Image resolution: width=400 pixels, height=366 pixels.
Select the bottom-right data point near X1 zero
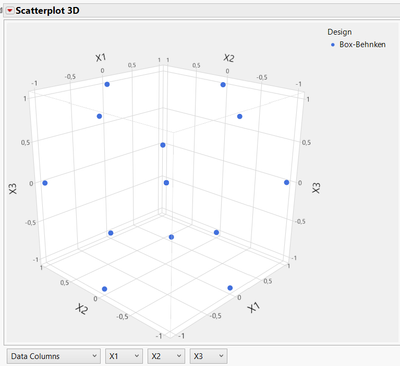click(x=230, y=288)
